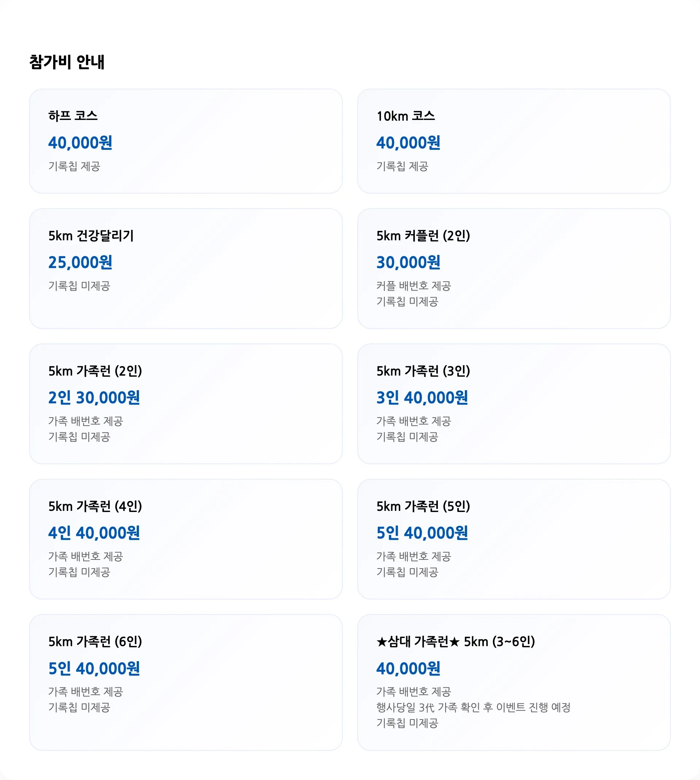
Task: Open the ★삼대 가족런★ 5km card title
Action: click(x=455, y=641)
